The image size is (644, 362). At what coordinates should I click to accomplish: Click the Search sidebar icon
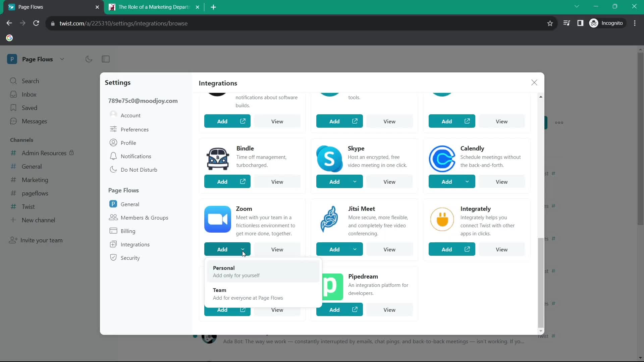[x=13, y=81]
